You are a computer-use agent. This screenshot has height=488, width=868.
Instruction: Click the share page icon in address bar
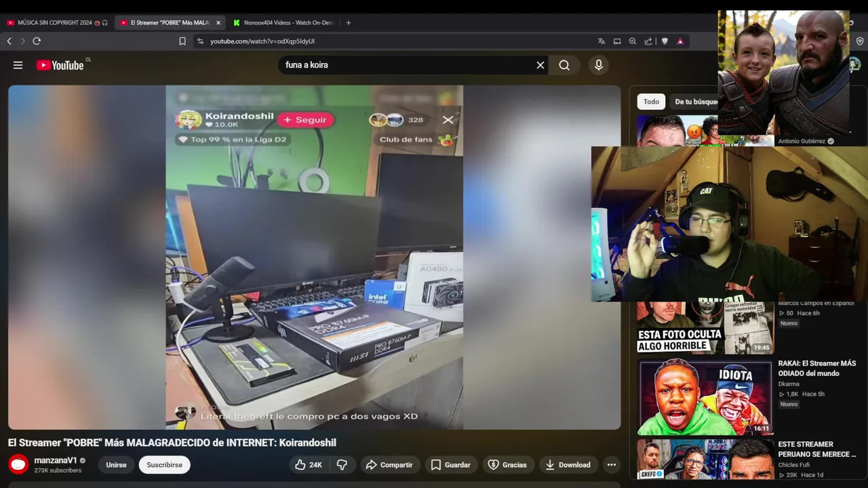click(648, 41)
